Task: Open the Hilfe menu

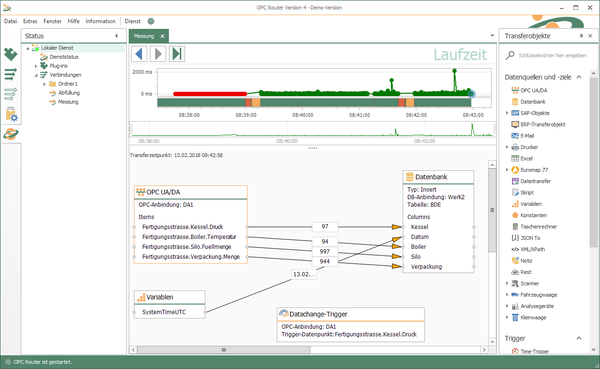Action: pos(73,21)
